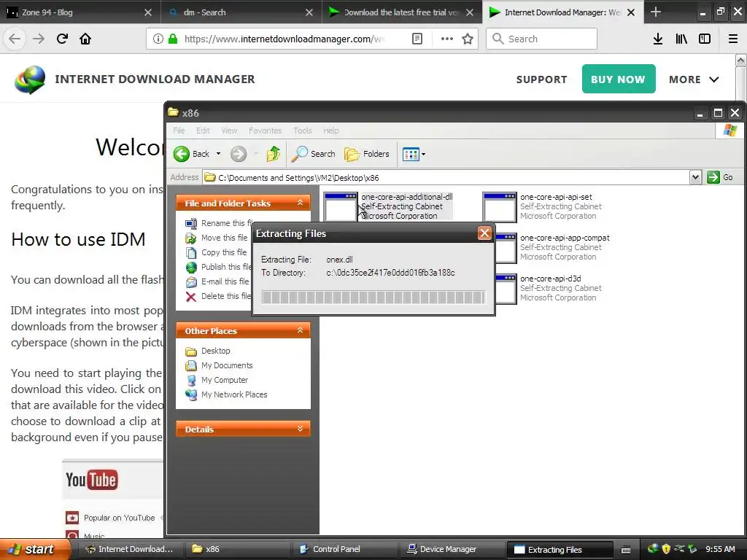Image resolution: width=747 pixels, height=560 pixels.
Task: Open the Explorer address bar dropdown
Action: pos(695,178)
